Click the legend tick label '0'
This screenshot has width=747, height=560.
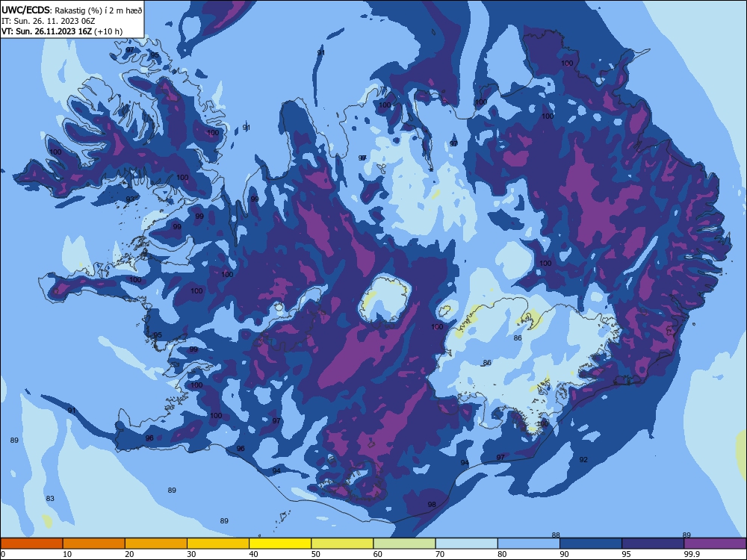(x=3, y=554)
